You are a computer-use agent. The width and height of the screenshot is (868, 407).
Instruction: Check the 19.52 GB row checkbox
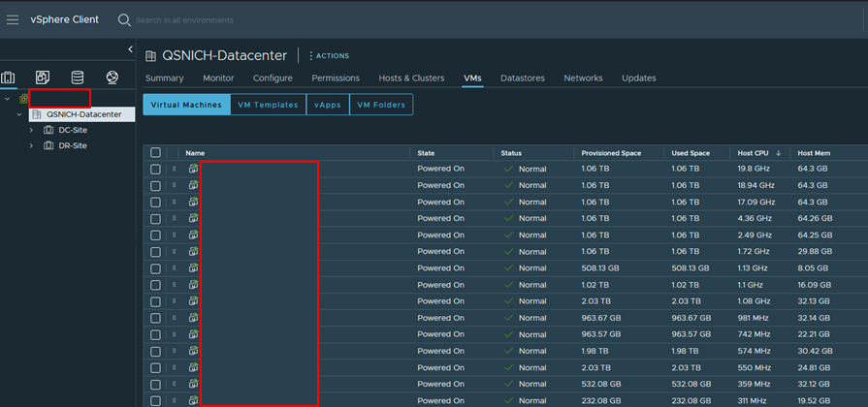[x=155, y=400]
